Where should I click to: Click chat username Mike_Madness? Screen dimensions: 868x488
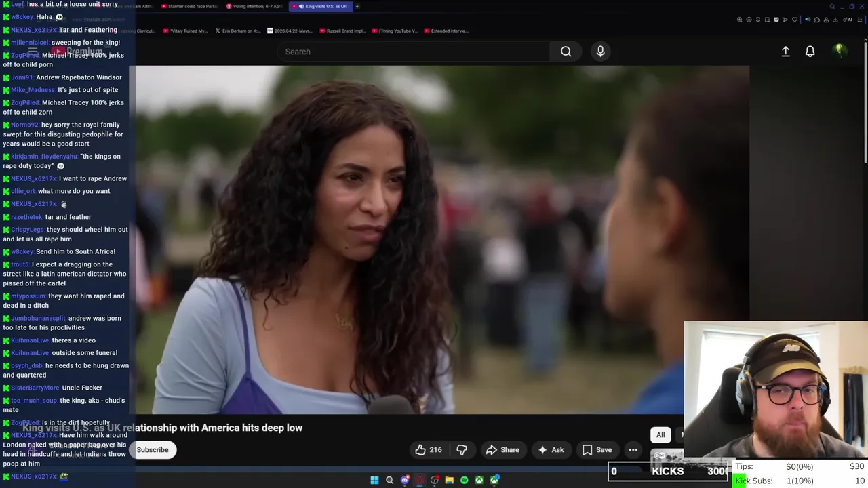click(x=33, y=90)
